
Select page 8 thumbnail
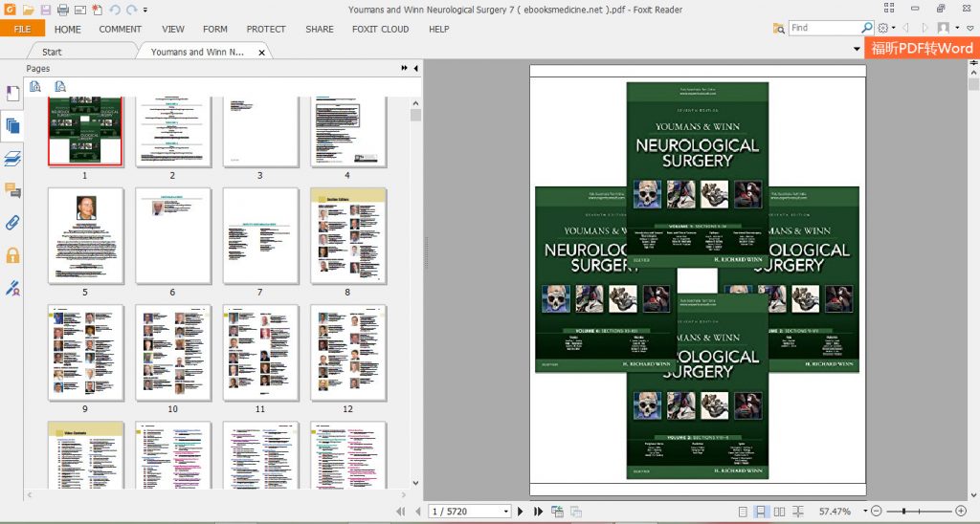tap(348, 236)
